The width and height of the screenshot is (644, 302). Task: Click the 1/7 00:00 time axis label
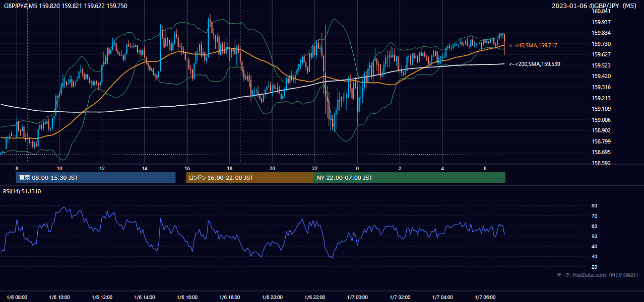point(357,297)
